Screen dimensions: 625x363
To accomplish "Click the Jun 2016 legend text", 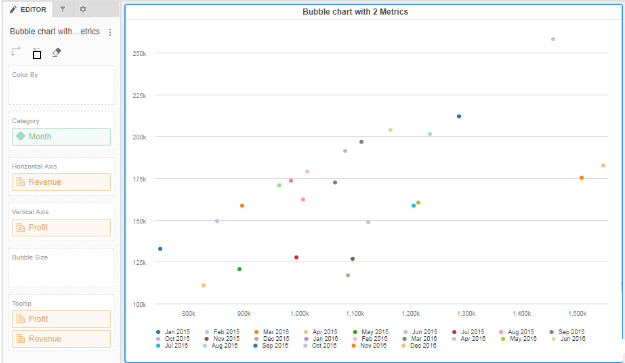I will pos(573,339).
